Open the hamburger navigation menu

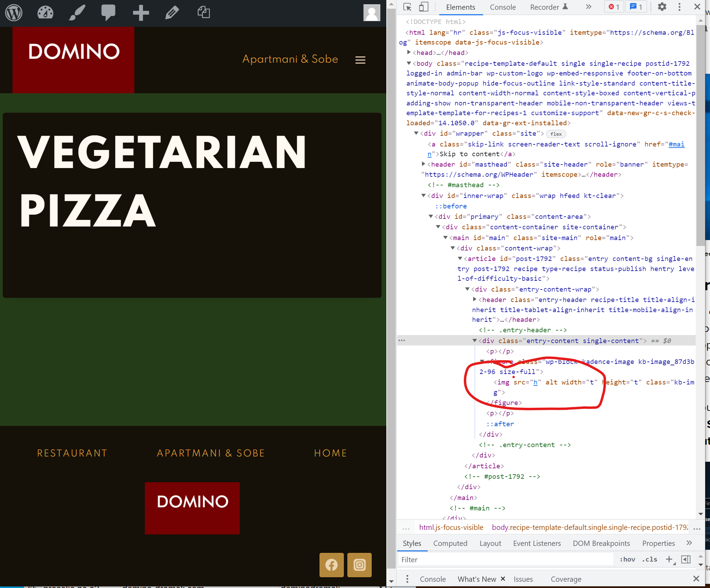point(360,60)
